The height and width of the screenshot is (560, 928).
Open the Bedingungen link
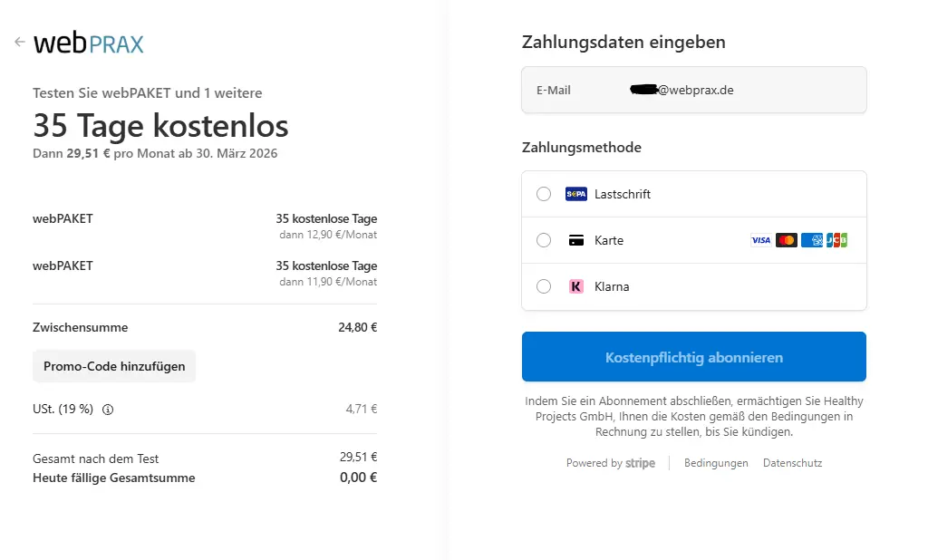click(x=716, y=463)
